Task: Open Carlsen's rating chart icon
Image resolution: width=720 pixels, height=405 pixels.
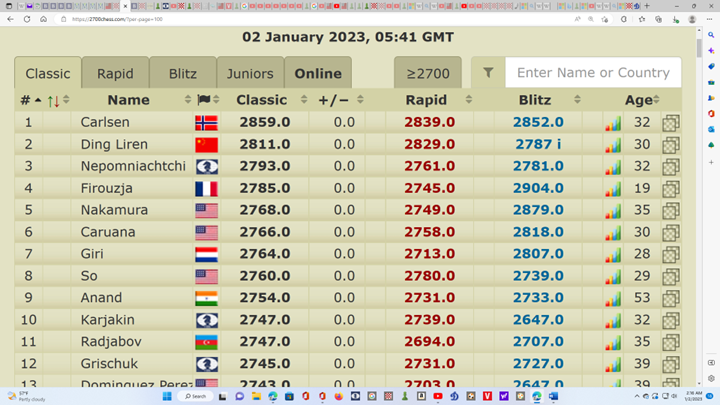Action: pos(612,123)
